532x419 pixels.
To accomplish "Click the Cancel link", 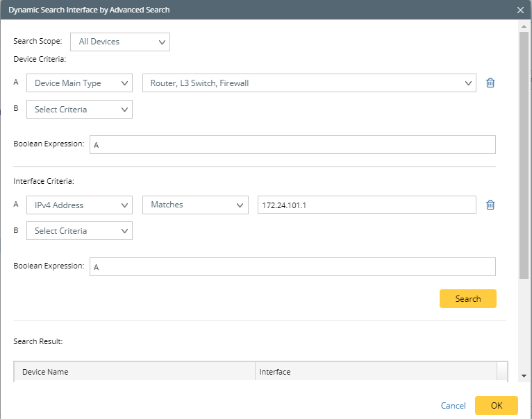I will (453, 406).
